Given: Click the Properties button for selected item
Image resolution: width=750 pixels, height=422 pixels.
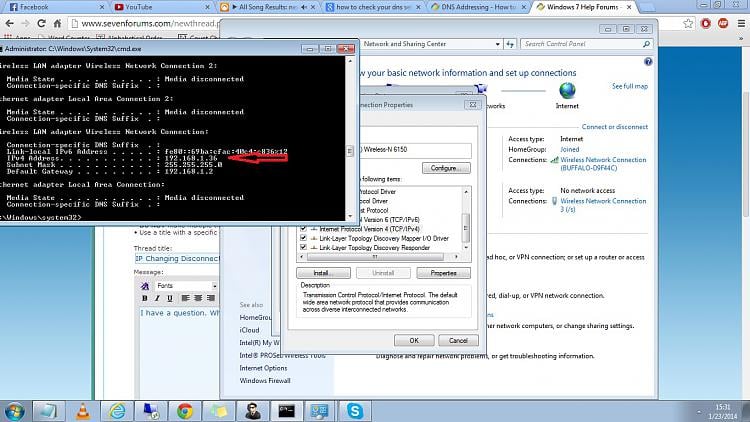Looking at the screenshot, I should pos(443,273).
